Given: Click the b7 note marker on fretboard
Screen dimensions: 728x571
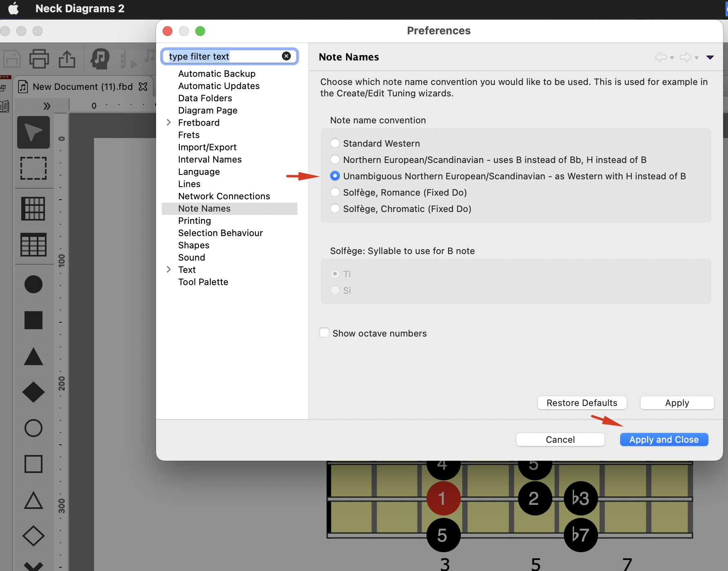Looking at the screenshot, I should click(581, 535).
